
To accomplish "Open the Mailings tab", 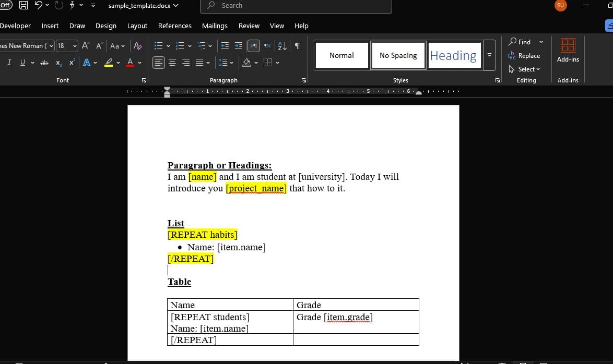I will [215, 26].
